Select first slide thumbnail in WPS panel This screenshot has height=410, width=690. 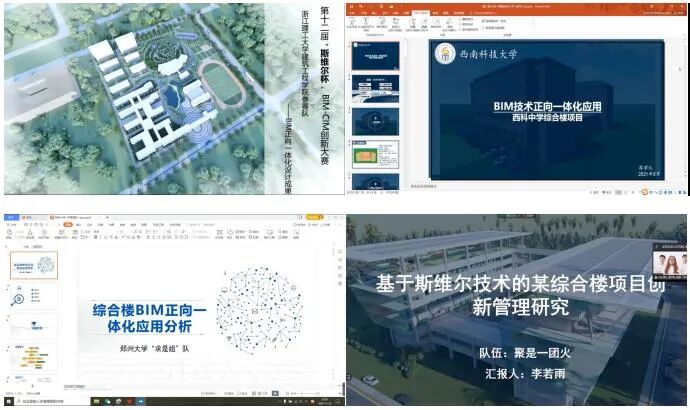[x=34, y=265]
